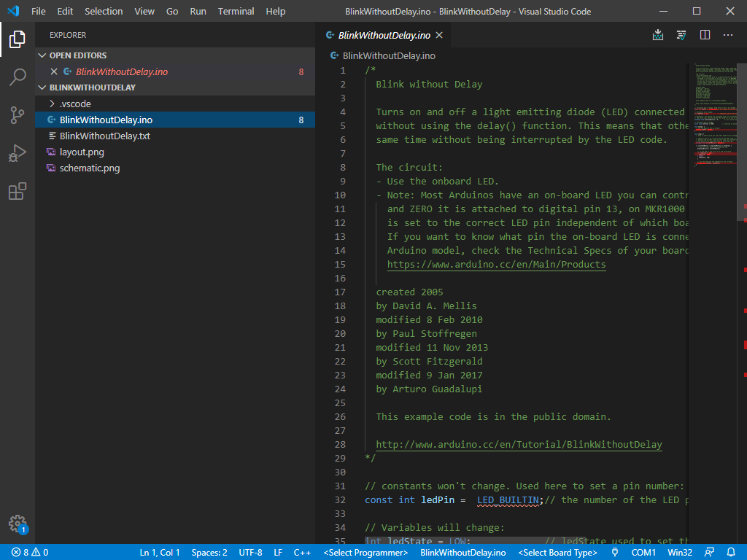Click the EXPLORER panel title

pyautogui.click(x=68, y=35)
